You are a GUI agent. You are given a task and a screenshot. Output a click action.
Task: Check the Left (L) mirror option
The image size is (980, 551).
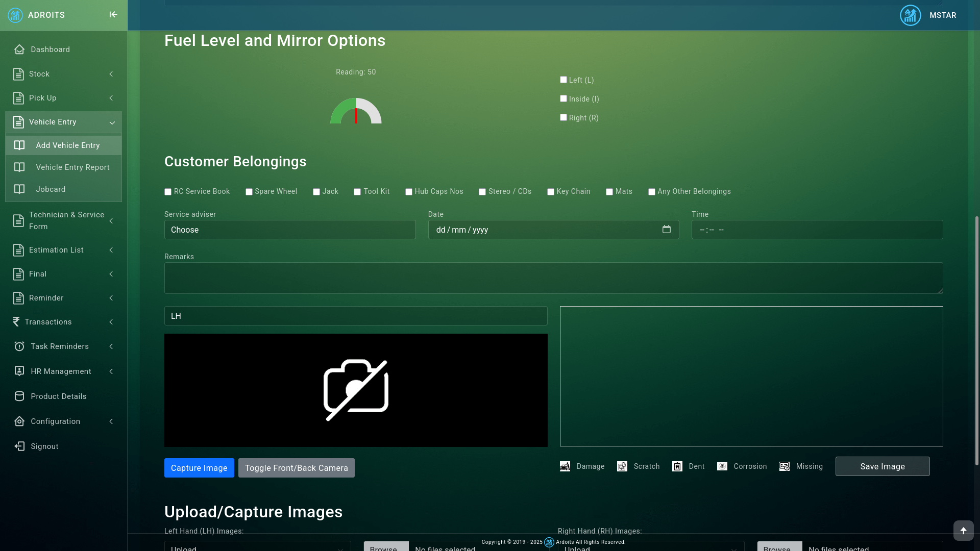[x=563, y=80]
